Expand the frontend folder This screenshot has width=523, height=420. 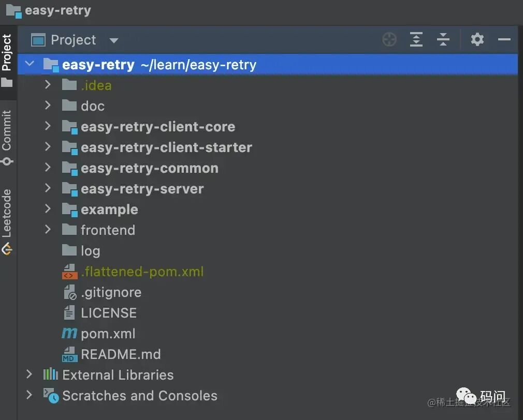click(48, 230)
